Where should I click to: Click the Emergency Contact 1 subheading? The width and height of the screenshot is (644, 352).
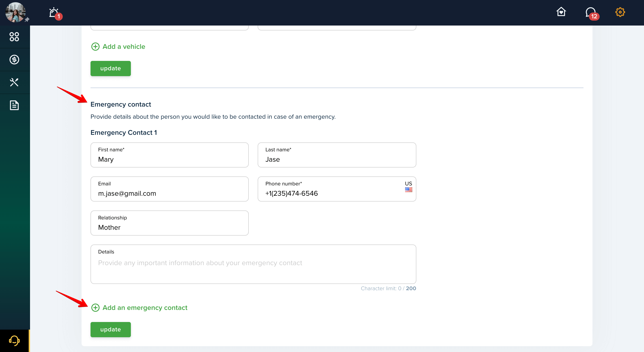pyautogui.click(x=123, y=133)
